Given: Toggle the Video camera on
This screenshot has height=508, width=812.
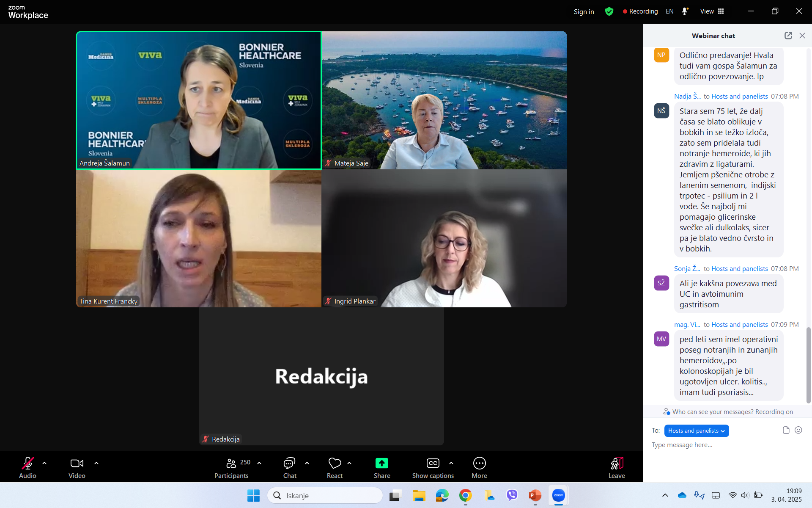Looking at the screenshot, I should tap(77, 464).
